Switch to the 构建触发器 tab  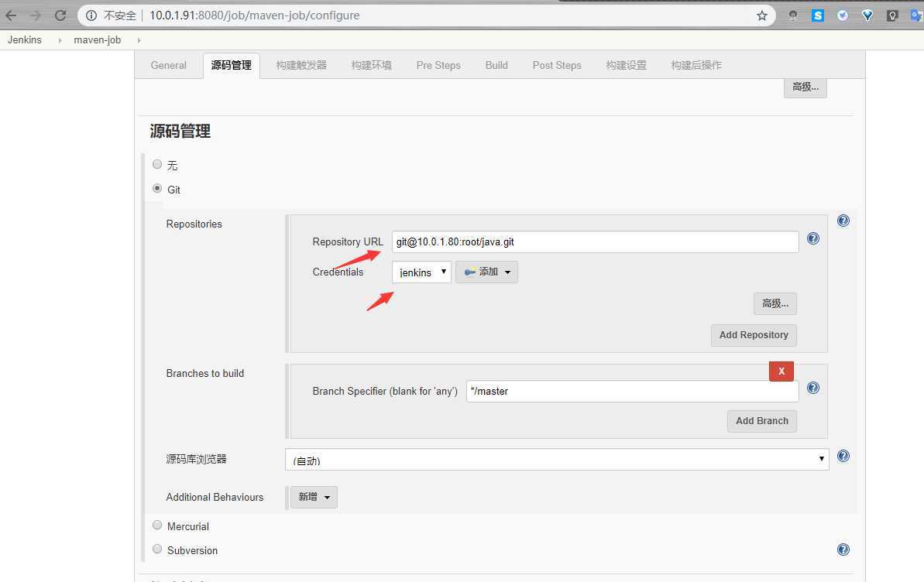coord(301,65)
